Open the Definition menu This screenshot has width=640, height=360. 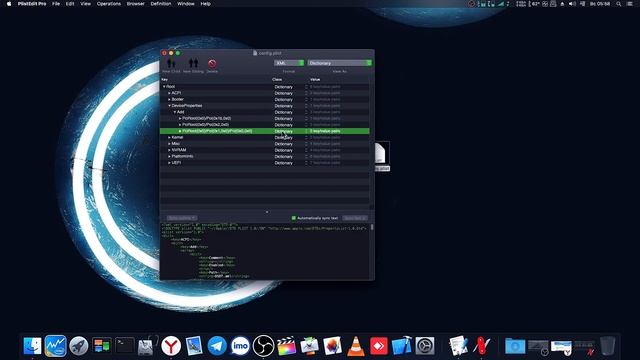click(x=161, y=4)
